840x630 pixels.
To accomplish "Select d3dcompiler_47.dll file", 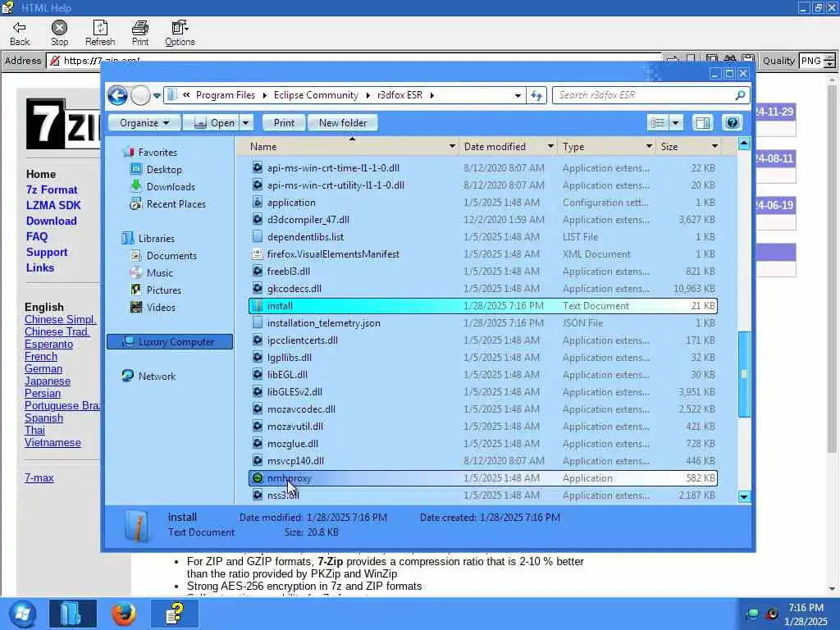I will pos(483,220).
